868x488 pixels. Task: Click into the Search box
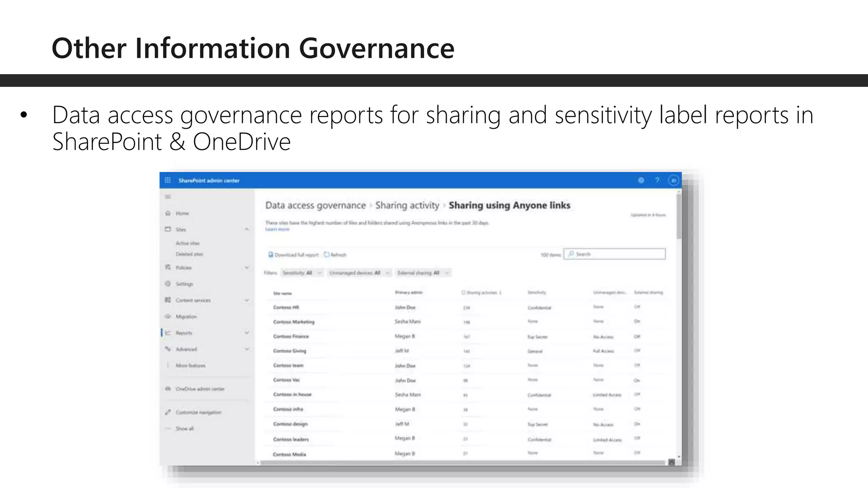tap(615, 254)
